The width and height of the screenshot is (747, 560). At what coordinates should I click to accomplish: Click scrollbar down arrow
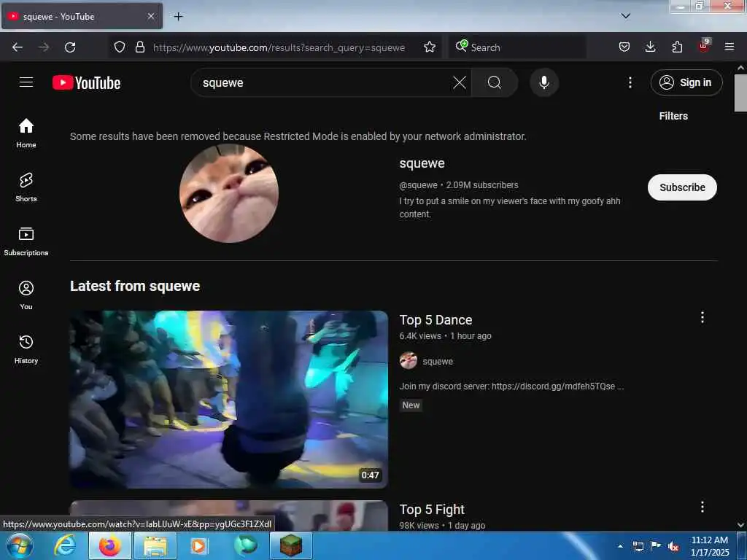coord(740,525)
